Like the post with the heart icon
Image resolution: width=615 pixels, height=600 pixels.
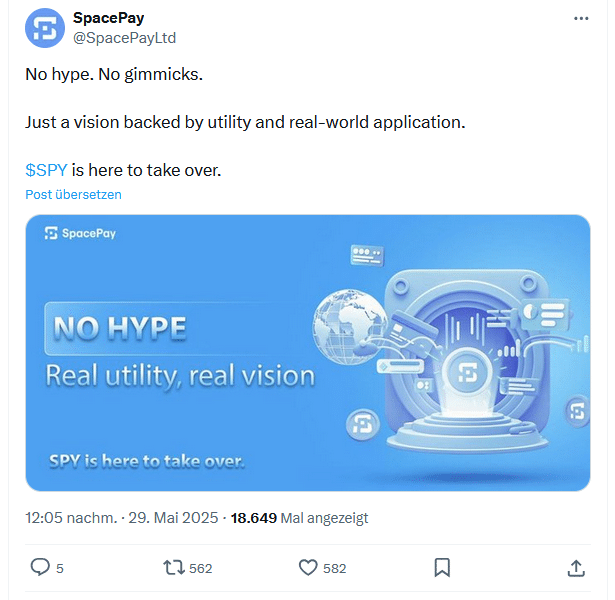309,567
